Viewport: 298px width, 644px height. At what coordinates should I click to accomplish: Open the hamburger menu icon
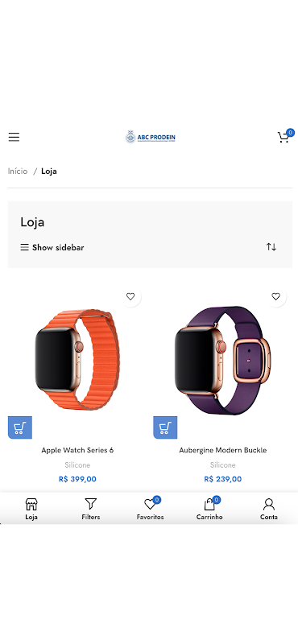(x=14, y=137)
